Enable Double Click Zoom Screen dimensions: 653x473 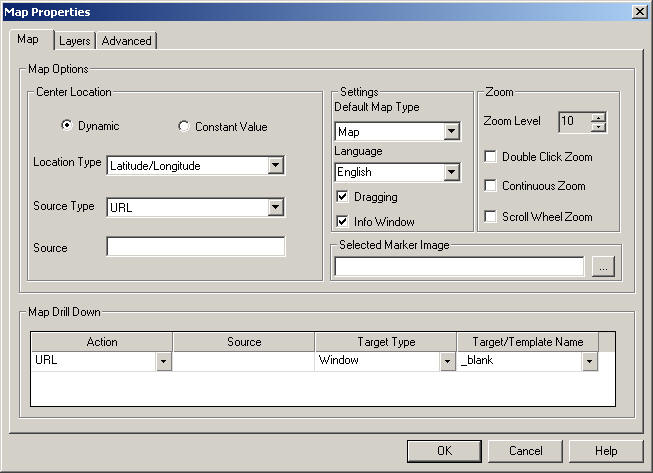coord(490,157)
